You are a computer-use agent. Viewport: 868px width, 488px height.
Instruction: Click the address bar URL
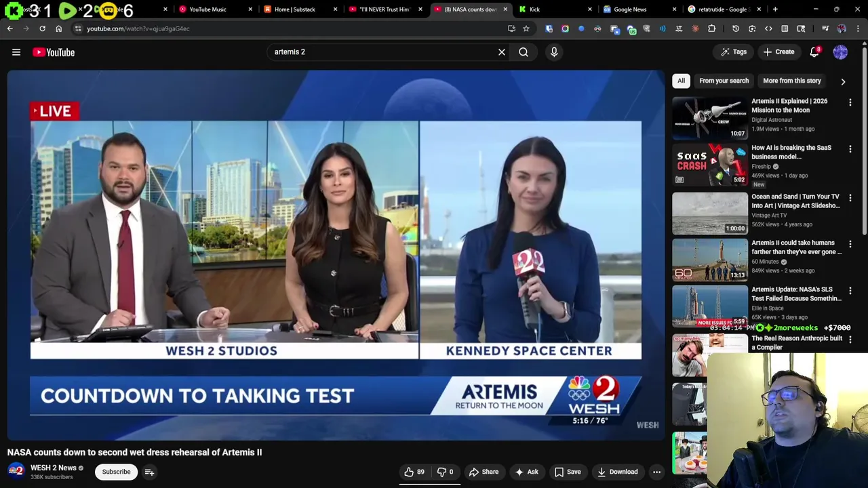pos(138,28)
